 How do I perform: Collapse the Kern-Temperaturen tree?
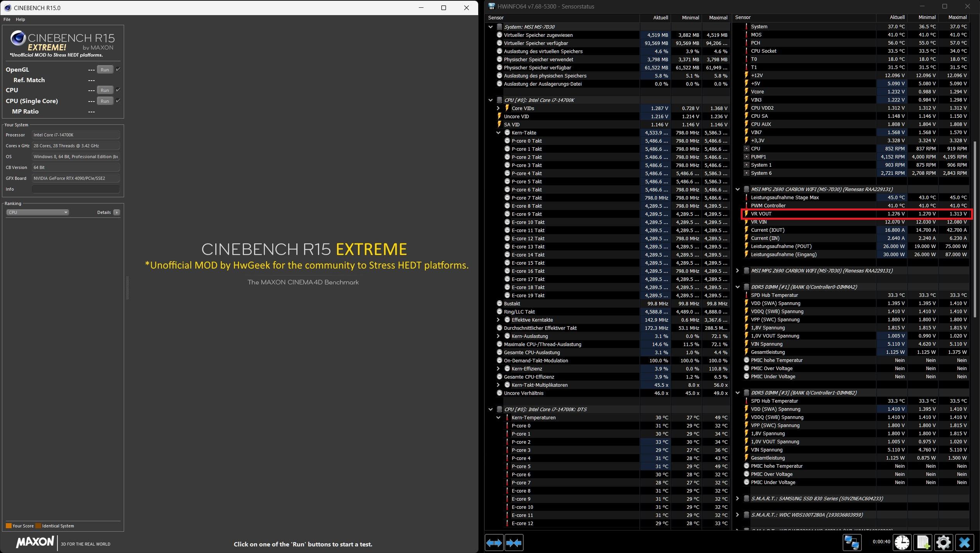pyautogui.click(x=498, y=417)
